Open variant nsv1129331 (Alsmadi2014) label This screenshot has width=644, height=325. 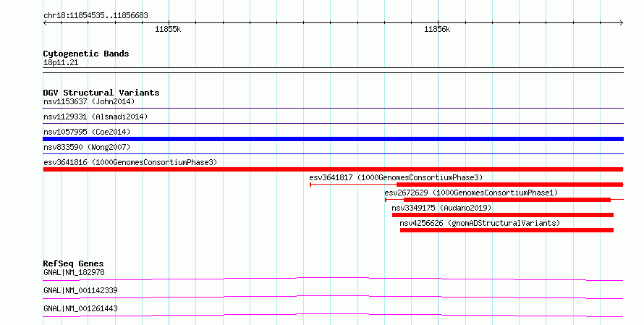[x=96, y=117]
